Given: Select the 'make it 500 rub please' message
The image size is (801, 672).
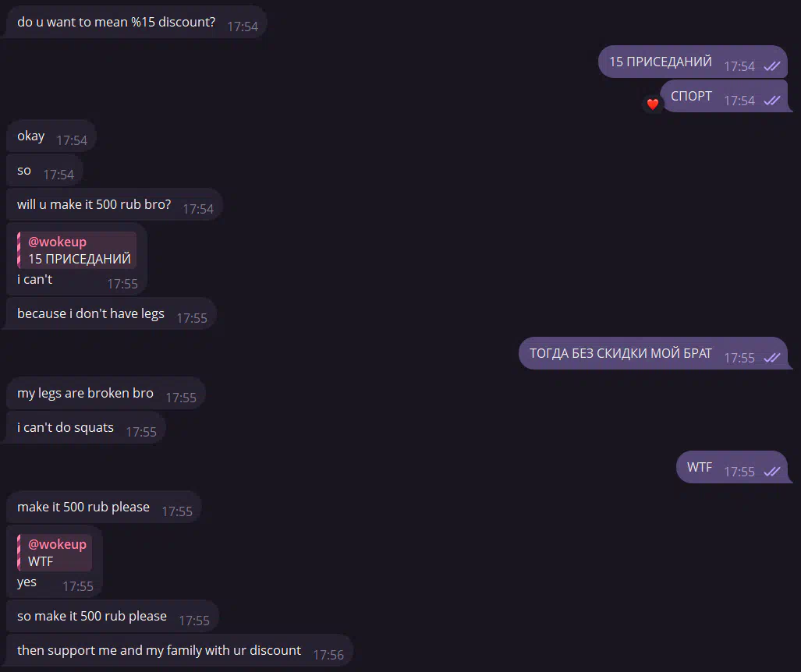Looking at the screenshot, I should pyautogui.click(x=104, y=507).
